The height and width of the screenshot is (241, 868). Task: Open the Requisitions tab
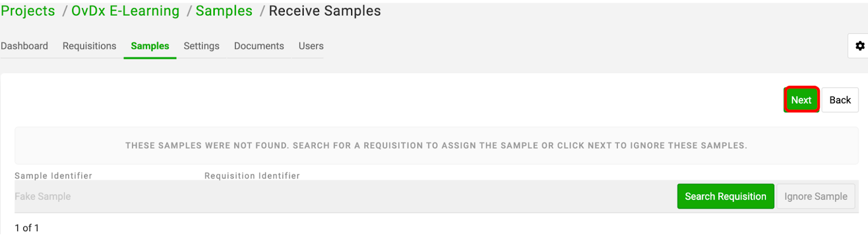coord(90,46)
